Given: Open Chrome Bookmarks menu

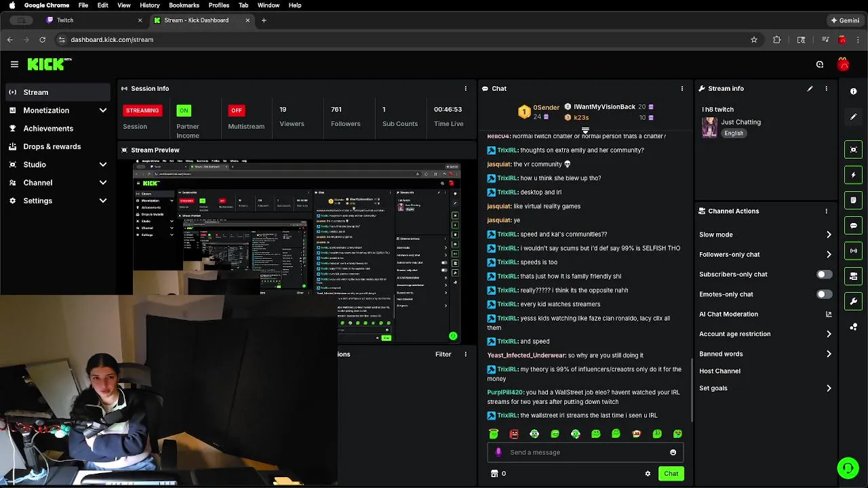Looking at the screenshot, I should click(184, 5).
